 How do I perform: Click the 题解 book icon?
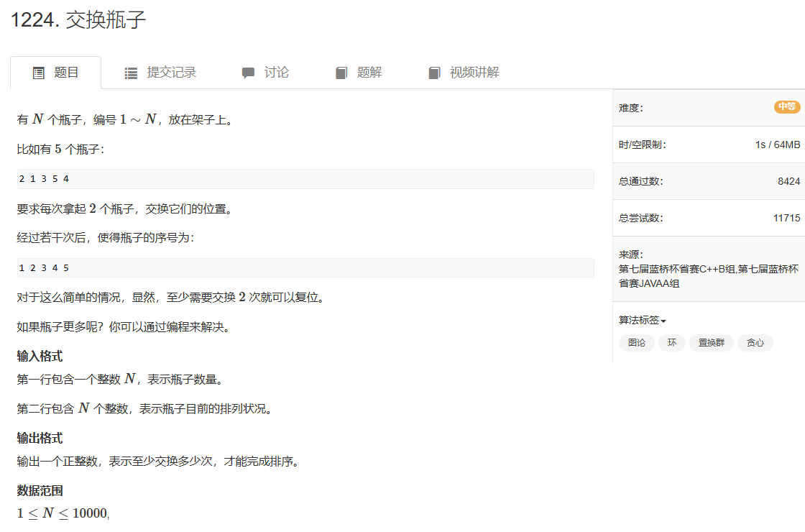pos(341,73)
